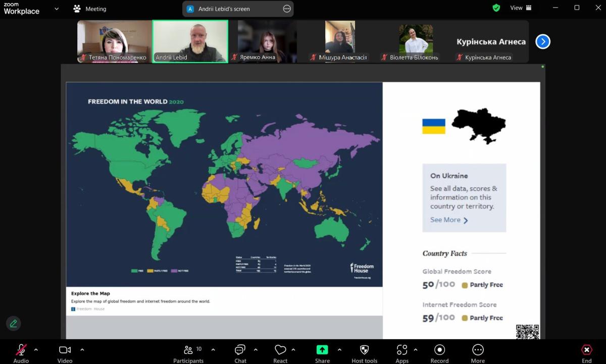Open the View layout menu
This screenshot has width=606, height=364.
point(521,8)
